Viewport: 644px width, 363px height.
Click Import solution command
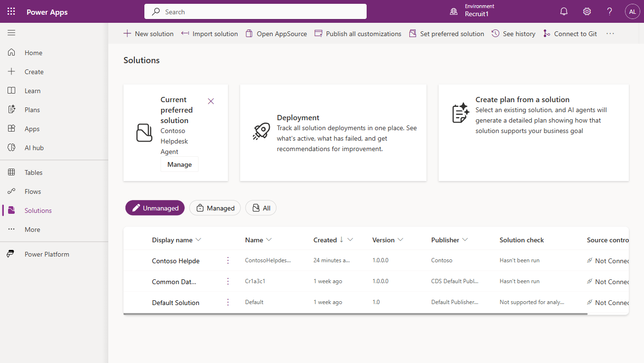pyautogui.click(x=209, y=34)
